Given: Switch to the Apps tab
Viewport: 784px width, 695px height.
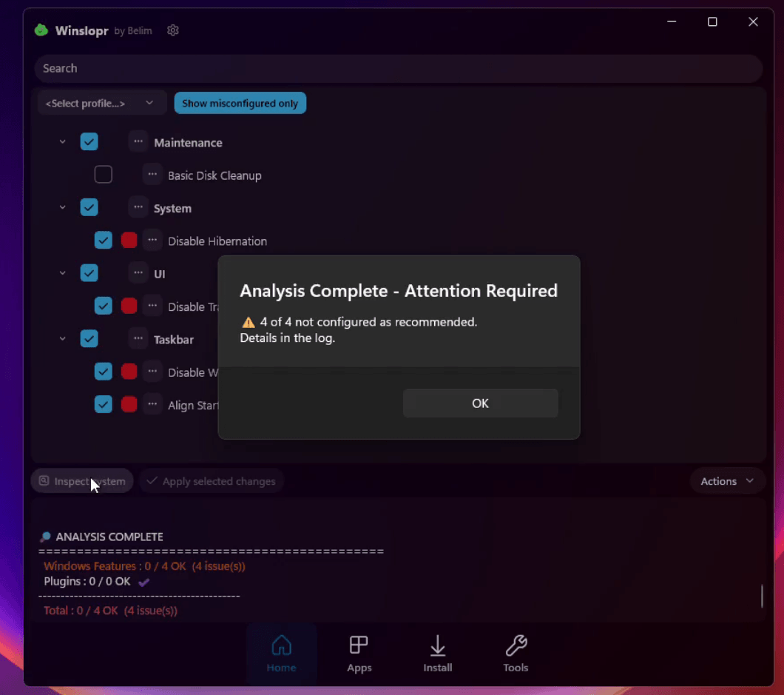Looking at the screenshot, I should [359, 647].
